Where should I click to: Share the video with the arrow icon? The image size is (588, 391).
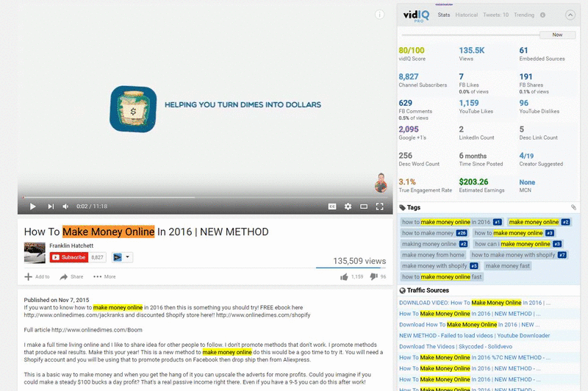[x=64, y=276]
